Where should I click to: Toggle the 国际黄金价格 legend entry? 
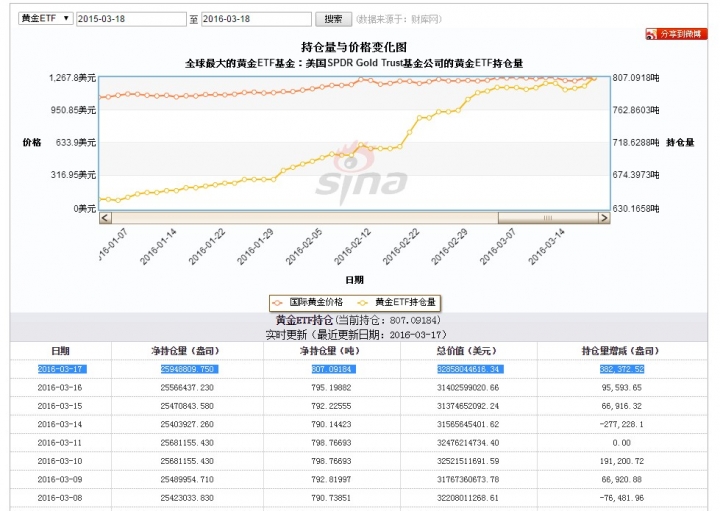308,302
